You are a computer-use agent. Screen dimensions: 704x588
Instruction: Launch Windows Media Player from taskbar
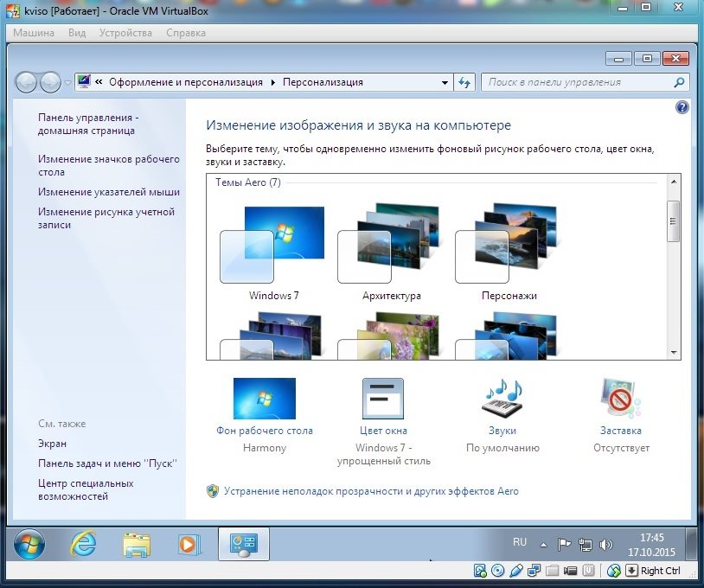click(188, 545)
